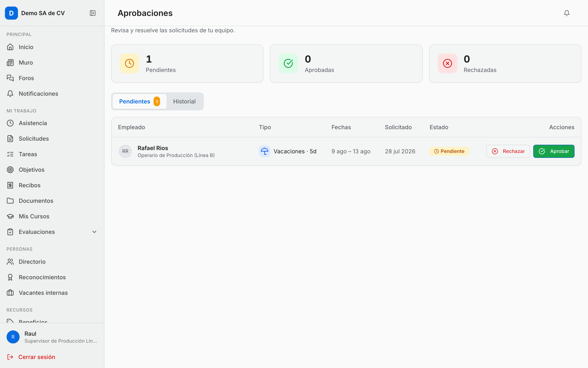
Task: Click Vacaciones · 5d type text
Action: (x=295, y=151)
